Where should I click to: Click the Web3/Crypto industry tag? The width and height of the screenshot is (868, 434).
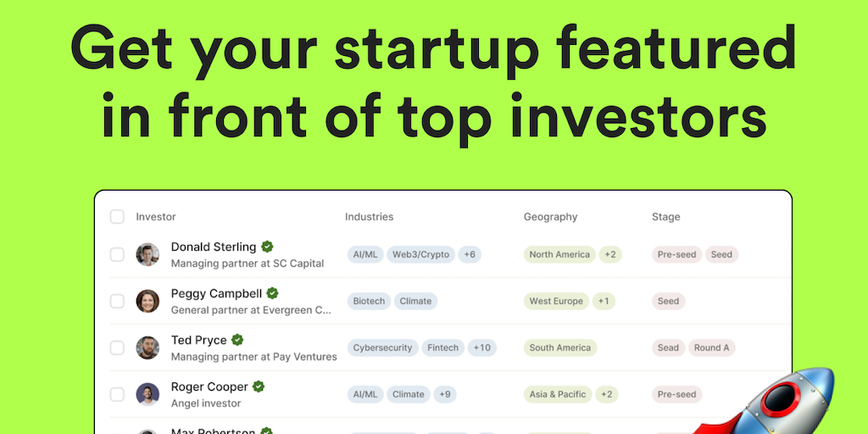point(421,254)
